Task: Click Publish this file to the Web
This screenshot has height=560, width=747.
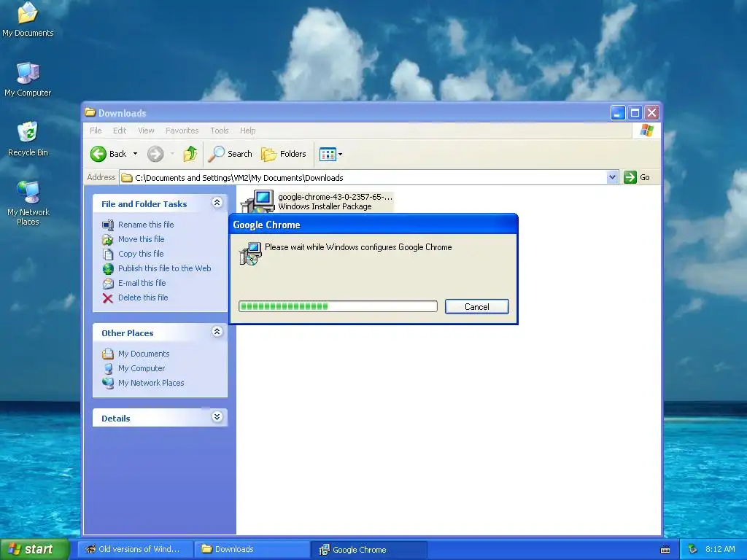Action: (x=164, y=268)
